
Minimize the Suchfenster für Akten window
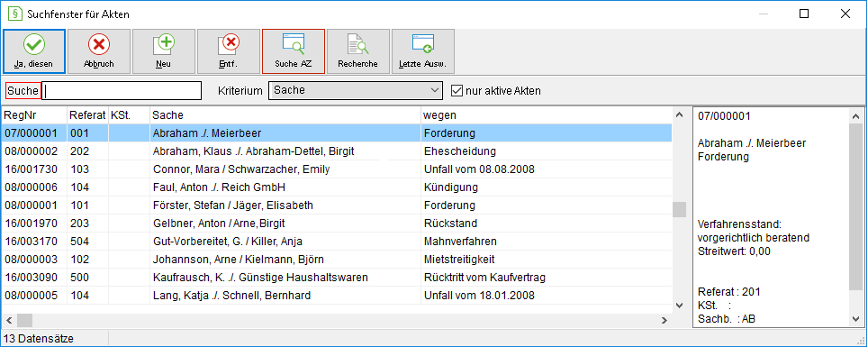coord(764,14)
